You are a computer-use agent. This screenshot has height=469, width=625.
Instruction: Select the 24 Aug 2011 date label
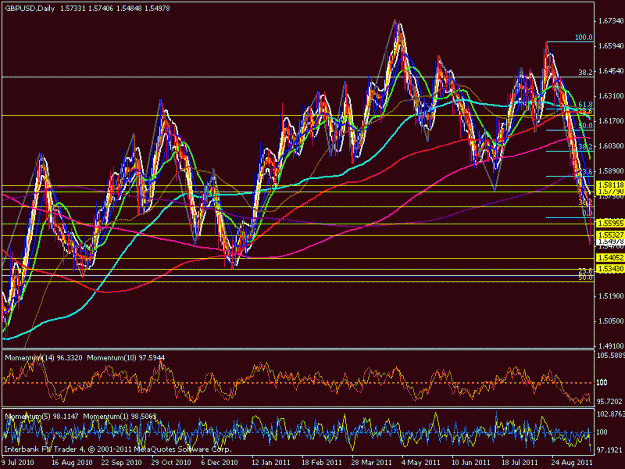[x=571, y=463]
